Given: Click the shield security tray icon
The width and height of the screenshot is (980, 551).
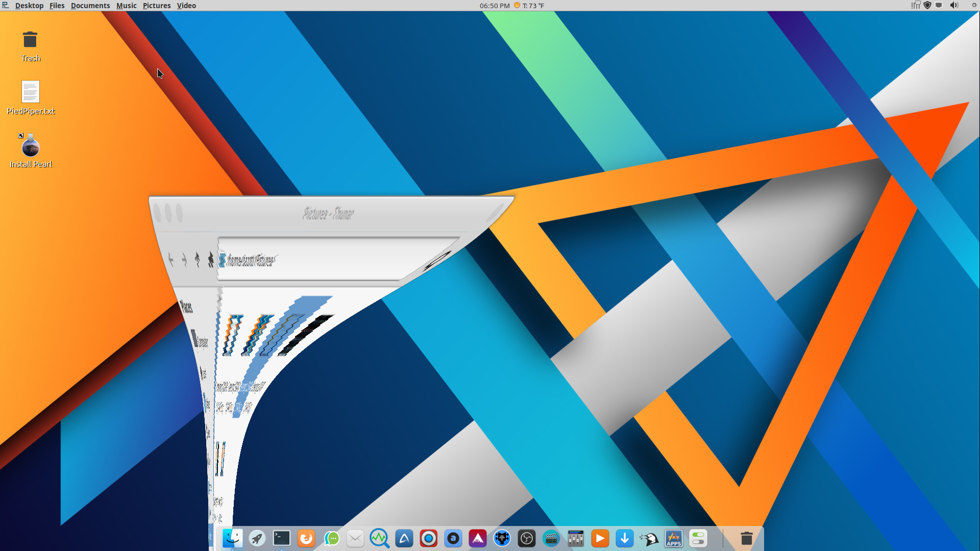Looking at the screenshot, I should coord(927,6).
